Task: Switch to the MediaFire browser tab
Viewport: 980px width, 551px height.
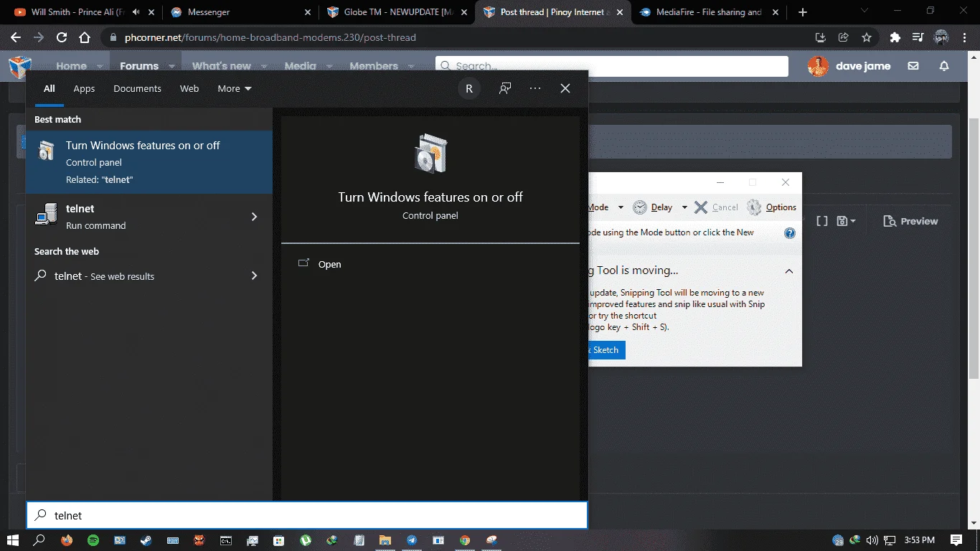Action: pos(710,12)
